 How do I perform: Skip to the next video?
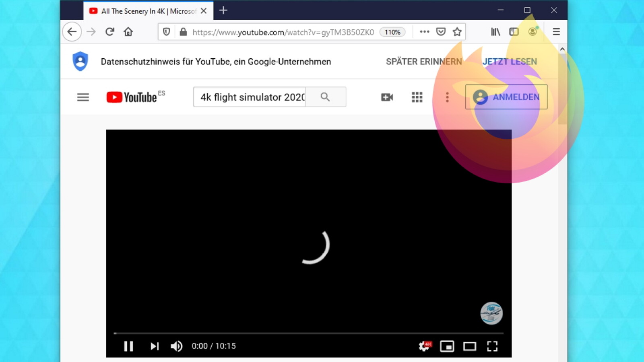point(155,346)
